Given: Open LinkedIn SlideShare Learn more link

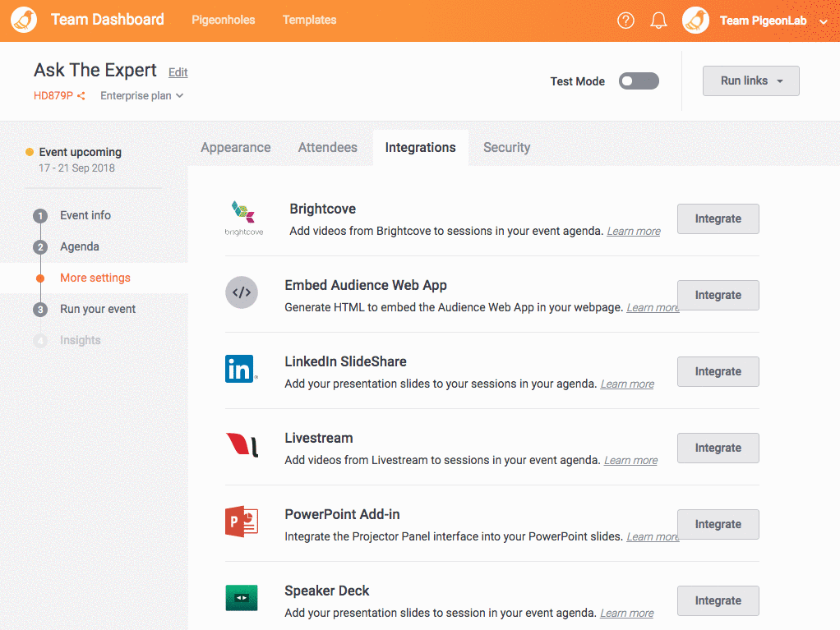Looking at the screenshot, I should [627, 384].
